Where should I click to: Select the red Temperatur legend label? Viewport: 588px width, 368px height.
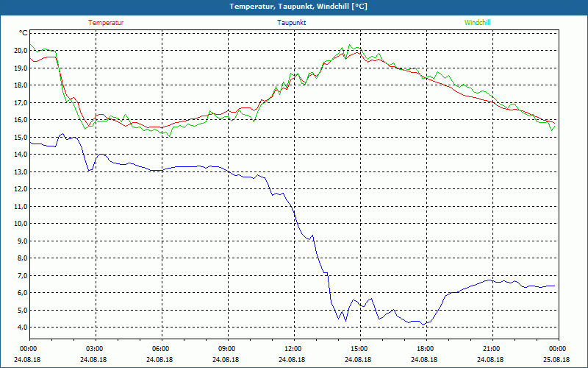pyautogui.click(x=106, y=23)
